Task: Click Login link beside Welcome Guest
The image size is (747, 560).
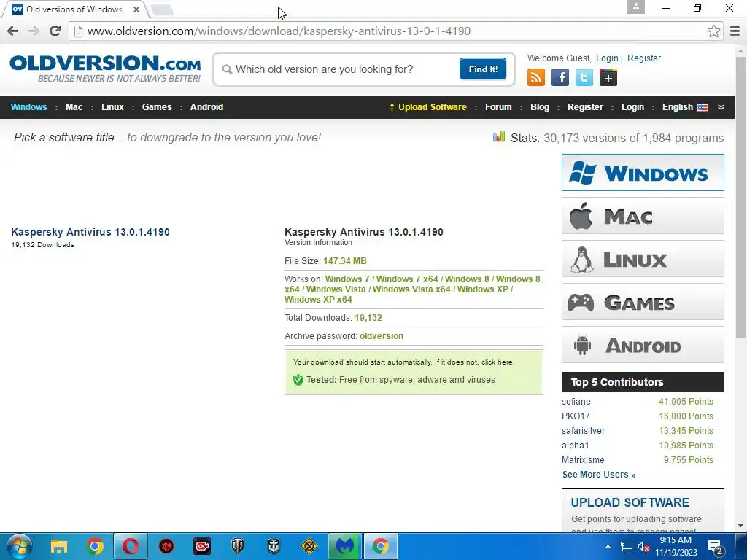Action: tap(607, 58)
